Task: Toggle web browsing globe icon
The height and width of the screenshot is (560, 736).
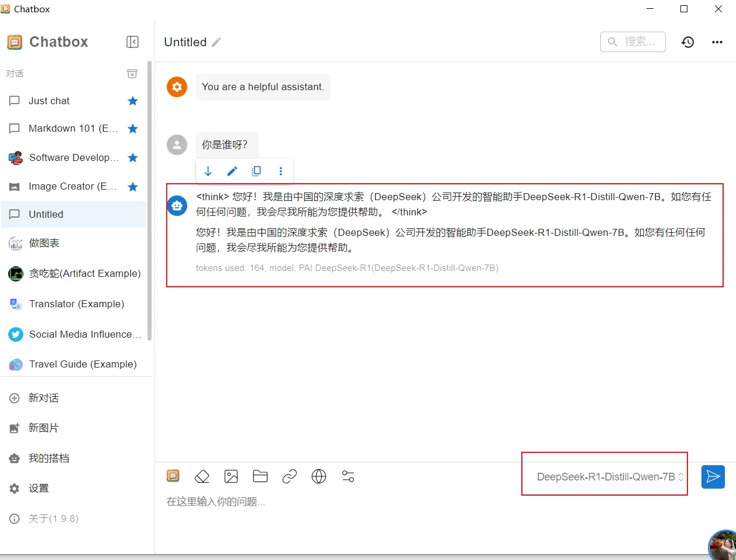Action: [319, 476]
